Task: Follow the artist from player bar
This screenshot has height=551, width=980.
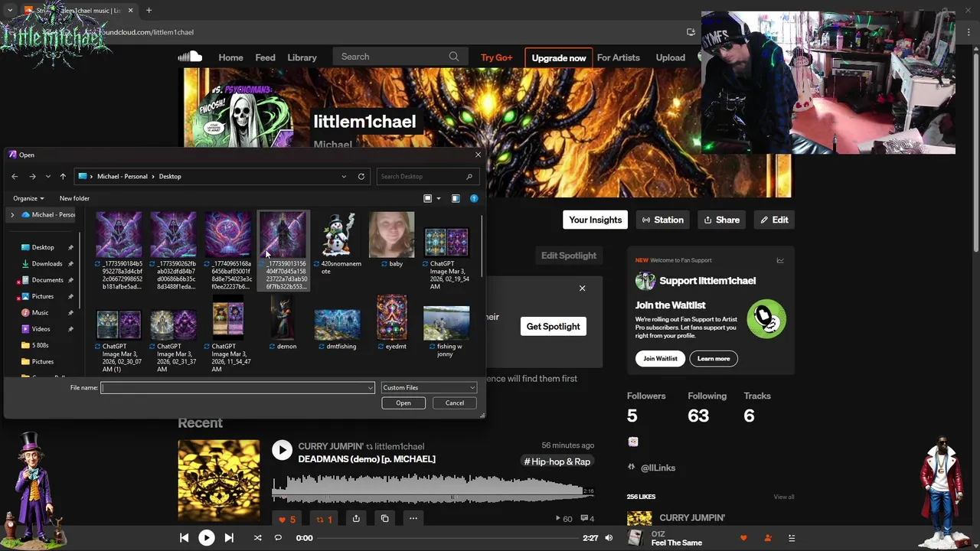Action: click(x=768, y=538)
